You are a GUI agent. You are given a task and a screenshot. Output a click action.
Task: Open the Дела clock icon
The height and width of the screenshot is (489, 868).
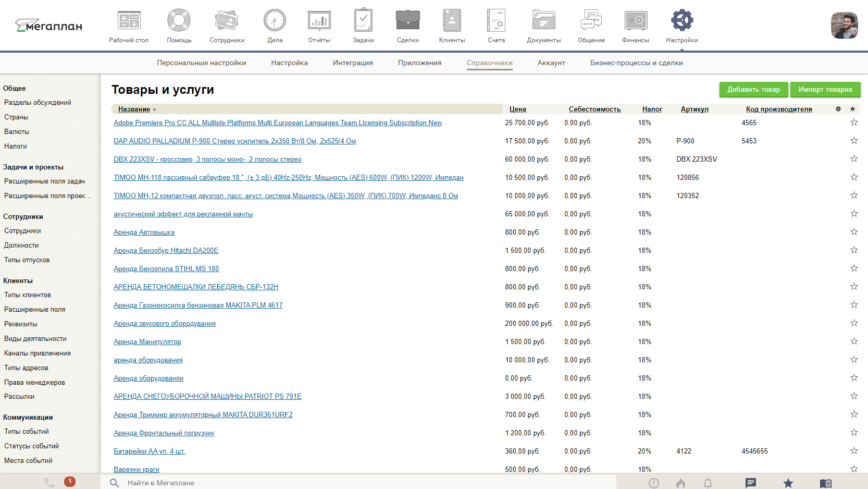click(275, 21)
